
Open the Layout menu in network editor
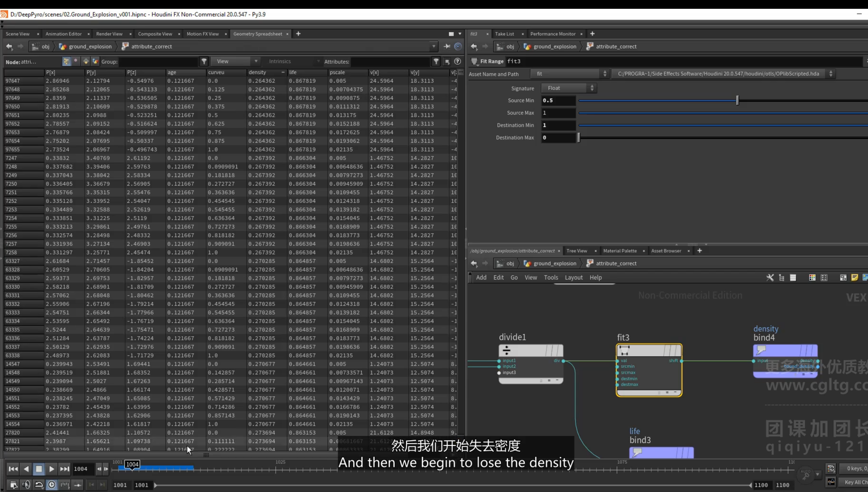[x=574, y=277]
